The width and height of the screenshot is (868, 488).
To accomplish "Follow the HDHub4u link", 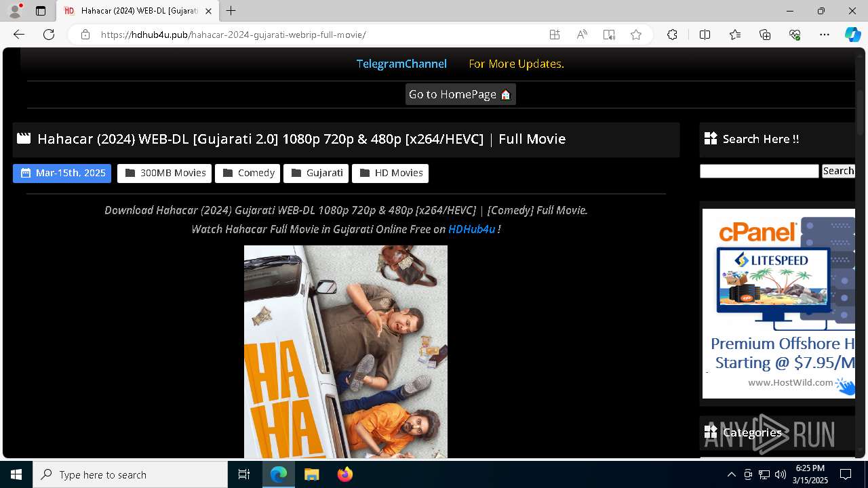I will click(x=471, y=229).
